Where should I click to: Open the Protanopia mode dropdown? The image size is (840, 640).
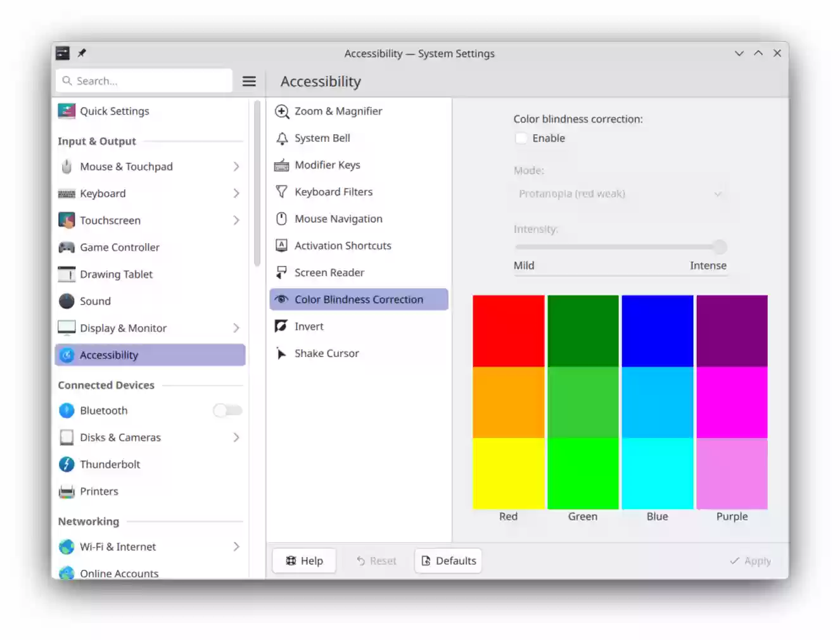pos(620,194)
